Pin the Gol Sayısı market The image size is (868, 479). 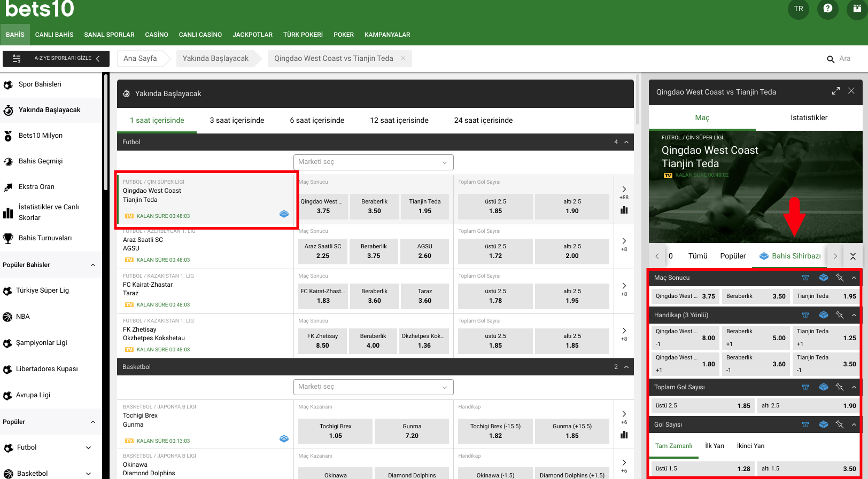pyautogui.click(x=840, y=425)
